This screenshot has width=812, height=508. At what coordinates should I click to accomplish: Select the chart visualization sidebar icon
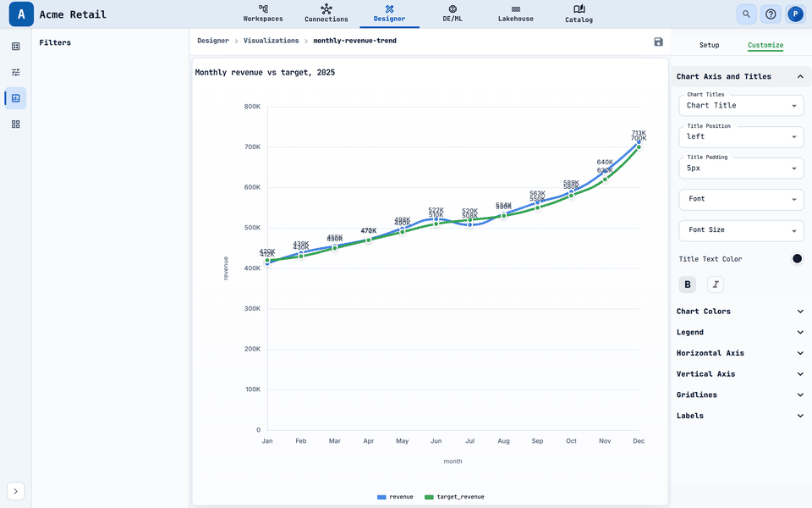click(15, 98)
